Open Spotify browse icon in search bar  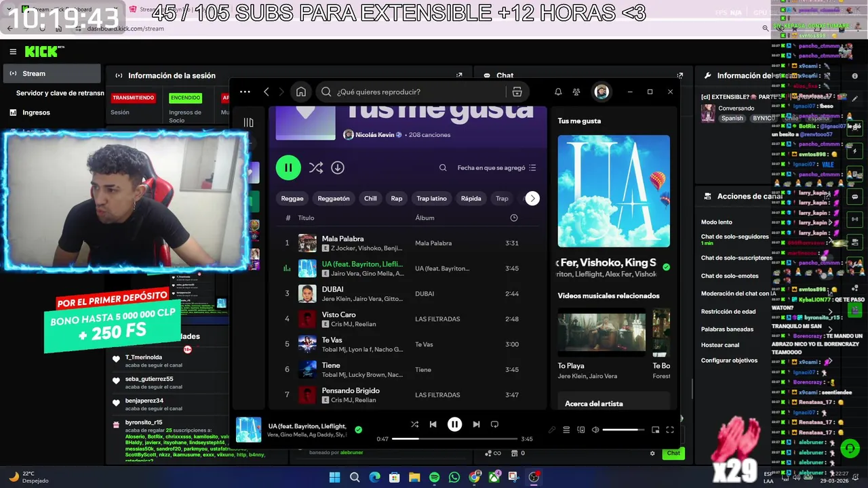click(x=517, y=92)
